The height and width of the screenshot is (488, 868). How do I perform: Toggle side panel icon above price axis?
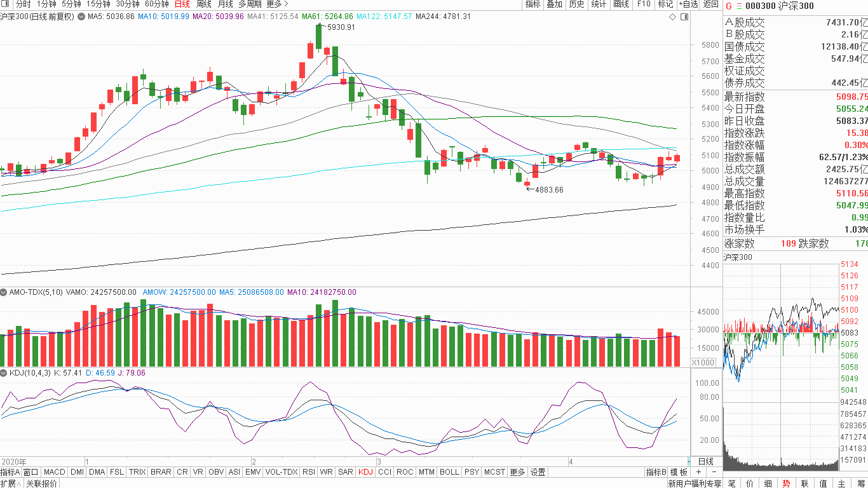tap(683, 17)
